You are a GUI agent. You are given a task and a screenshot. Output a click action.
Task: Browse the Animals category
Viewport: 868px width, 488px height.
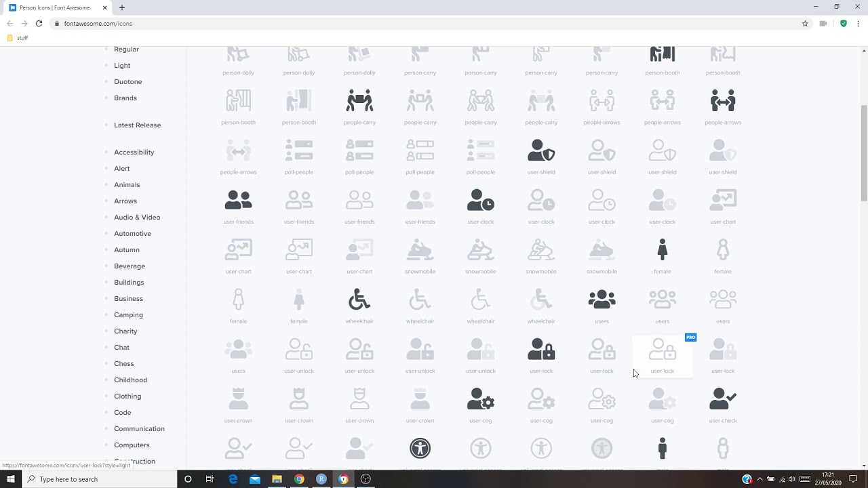(127, 185)
